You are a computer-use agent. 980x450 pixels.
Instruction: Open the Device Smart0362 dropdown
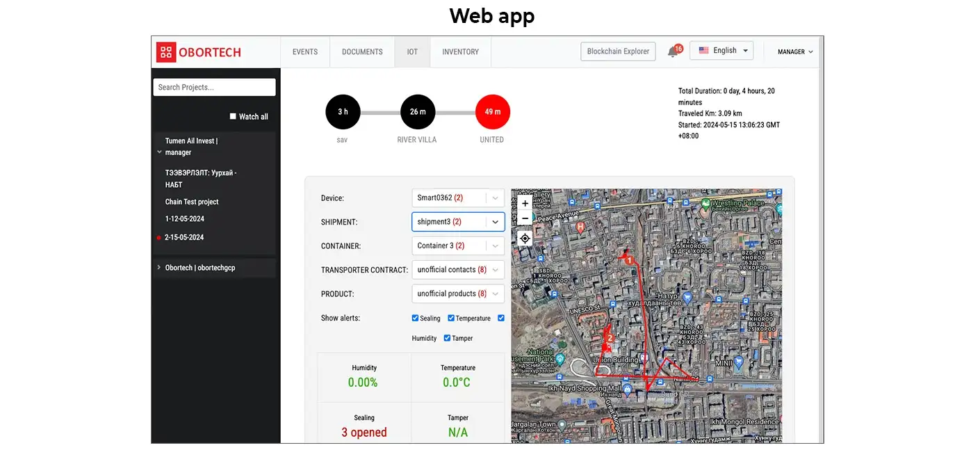(458, 198)
